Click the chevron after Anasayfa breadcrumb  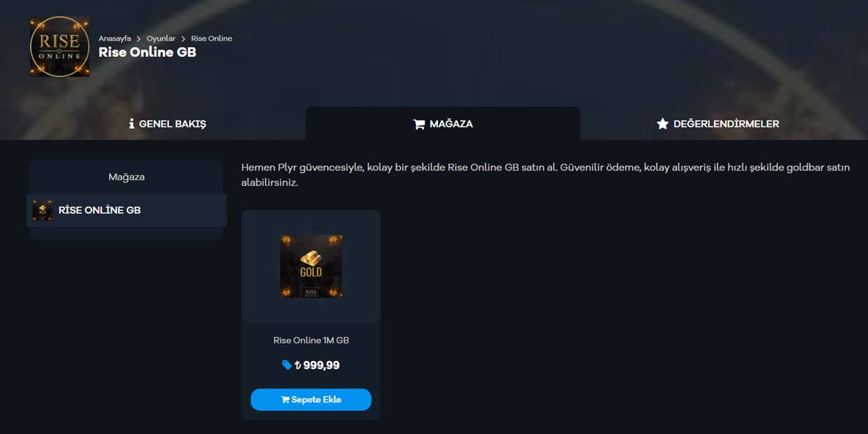(x=139, y=39)
